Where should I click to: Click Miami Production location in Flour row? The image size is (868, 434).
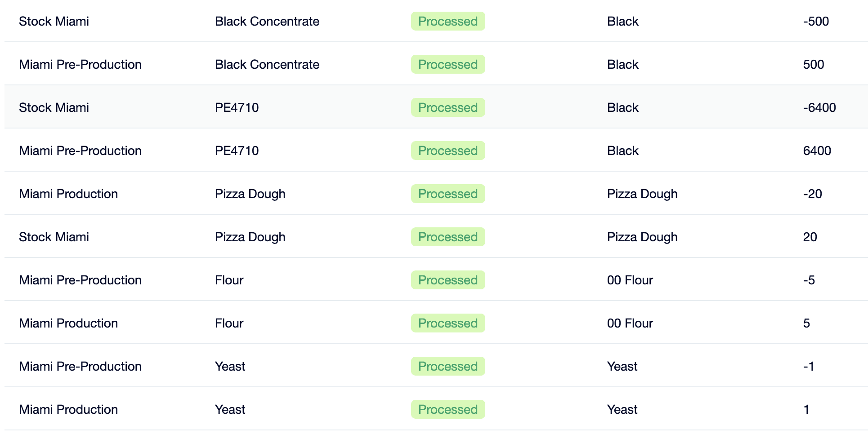[x=68, y=323]
